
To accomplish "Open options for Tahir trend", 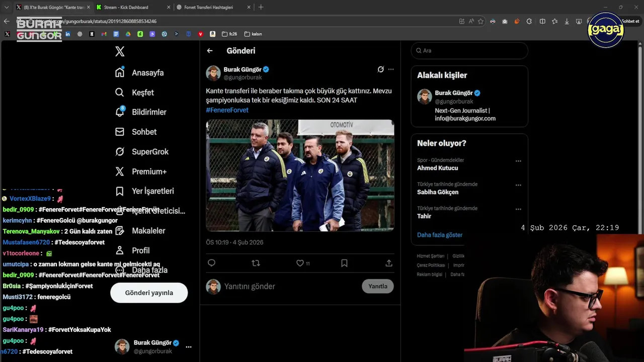I will point(518,210).
